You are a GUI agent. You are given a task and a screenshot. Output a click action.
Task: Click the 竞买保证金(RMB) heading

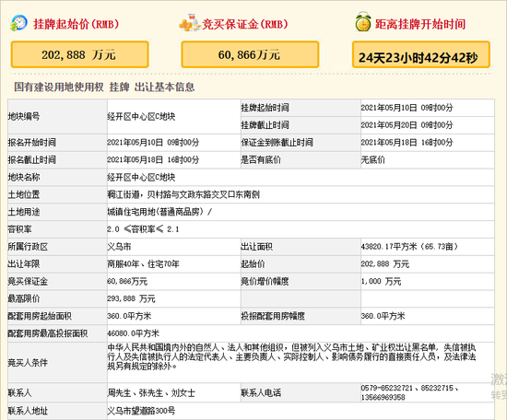point(245,24)
